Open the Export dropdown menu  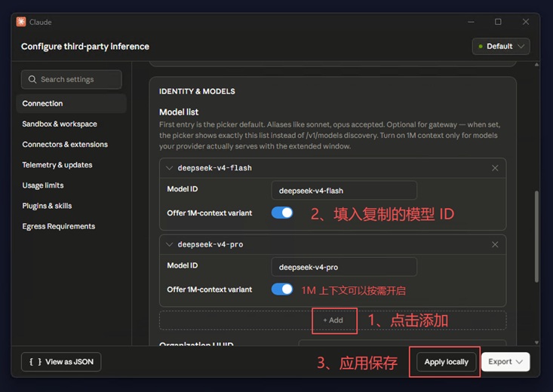click(505, 362)
